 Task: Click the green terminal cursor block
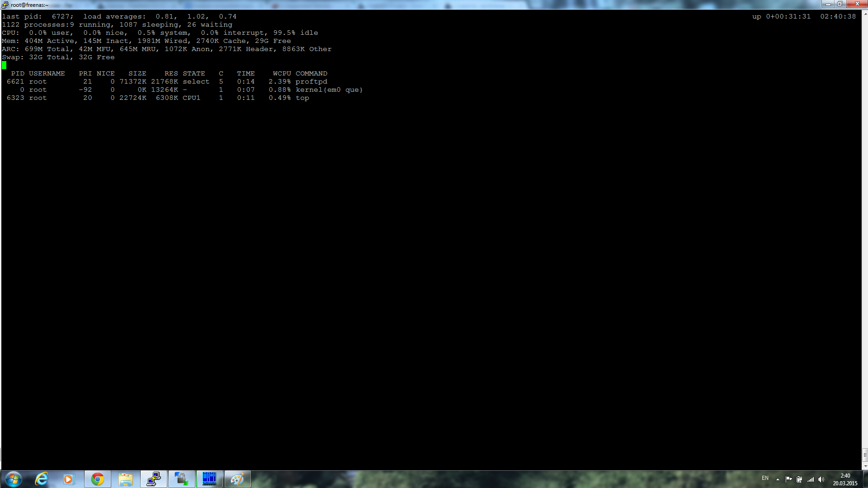(4, 66)
